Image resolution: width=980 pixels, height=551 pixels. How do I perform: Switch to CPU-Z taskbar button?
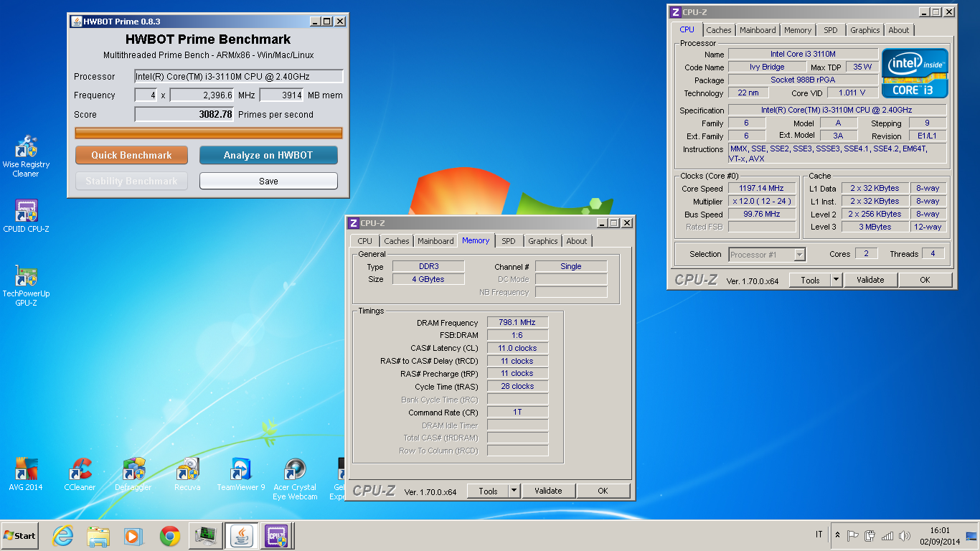coord(277,536)
